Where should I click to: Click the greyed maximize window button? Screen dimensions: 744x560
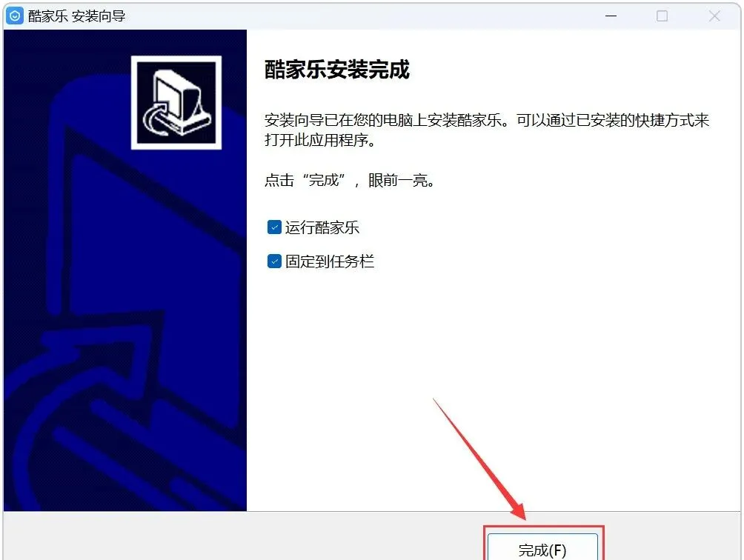(x=662, y=16)
